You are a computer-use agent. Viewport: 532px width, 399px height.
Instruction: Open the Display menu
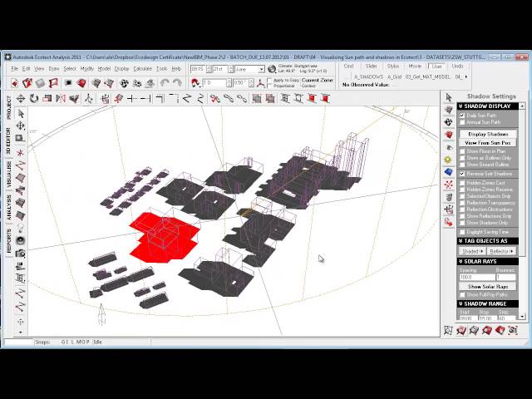coord(121,69)
